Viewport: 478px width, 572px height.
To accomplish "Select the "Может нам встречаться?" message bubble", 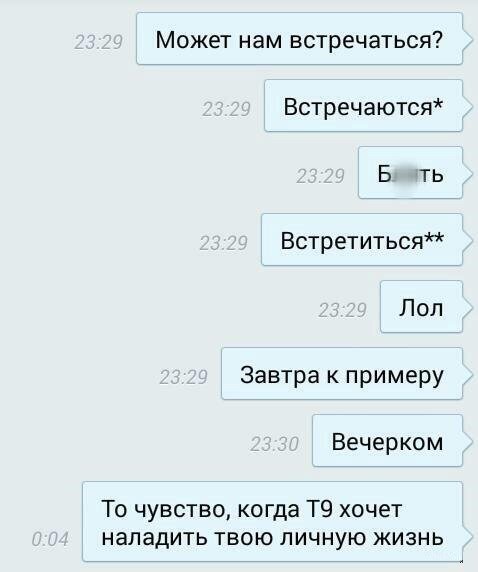I will [300, 39].
